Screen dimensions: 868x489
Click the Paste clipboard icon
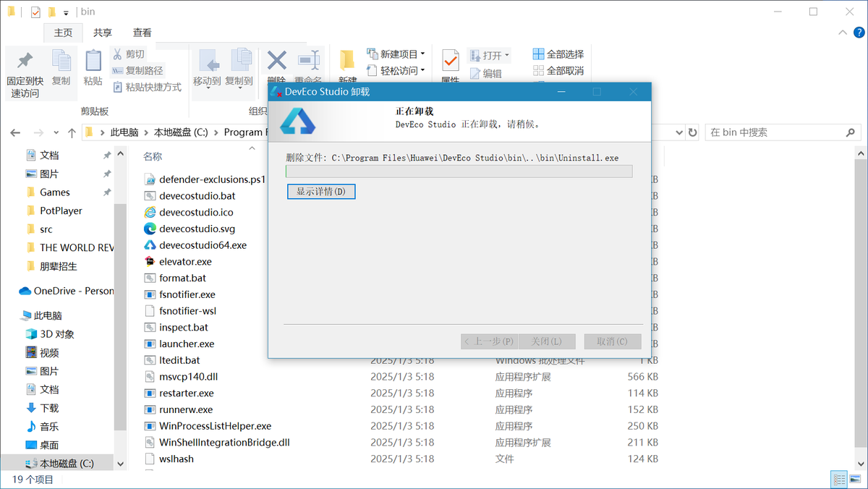(93, 61)
